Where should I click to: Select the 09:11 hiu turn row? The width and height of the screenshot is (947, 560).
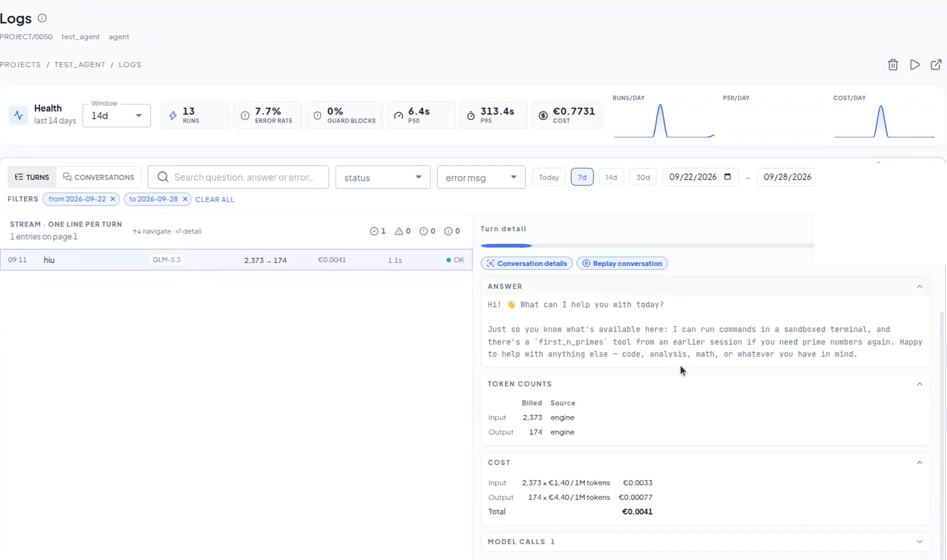click(x=236, y=260)
